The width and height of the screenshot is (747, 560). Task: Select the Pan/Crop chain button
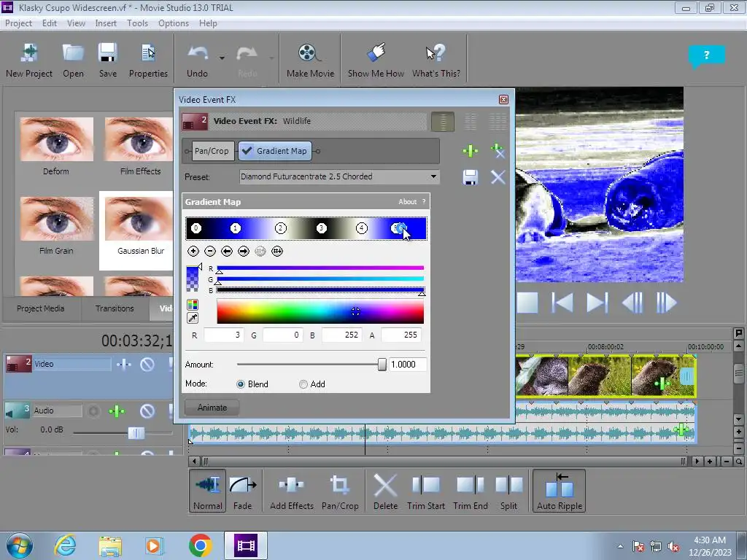[212, 151]
